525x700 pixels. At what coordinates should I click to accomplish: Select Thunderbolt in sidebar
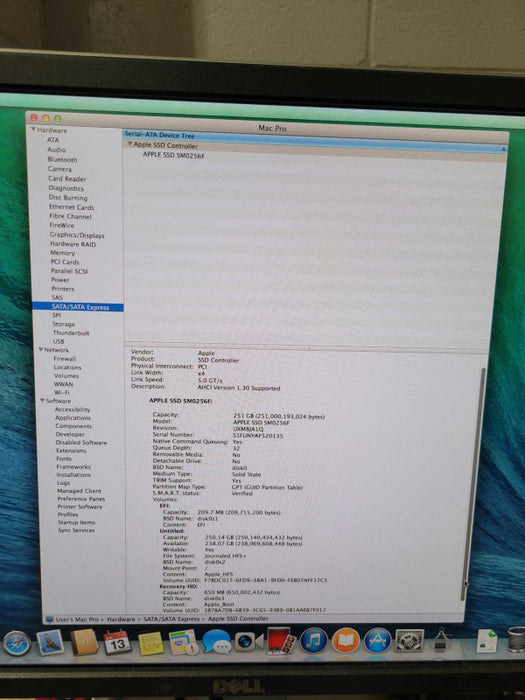(x=71, y=333)
